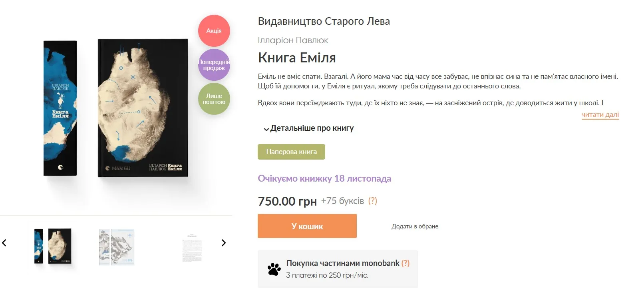This screenshot has width=644, height=294.
Task: Open the "читати далі" description expander
Action: click(600, 114)
